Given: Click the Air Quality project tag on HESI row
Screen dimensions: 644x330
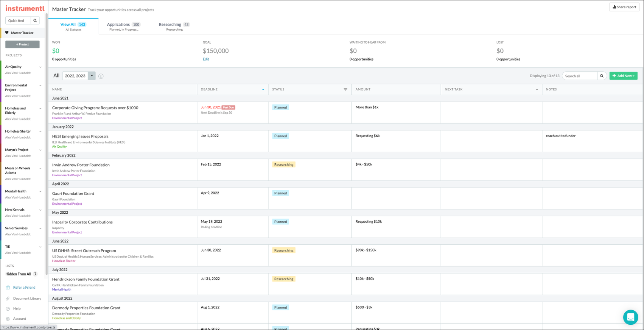Looking at the screenshot, I should 59,147.
